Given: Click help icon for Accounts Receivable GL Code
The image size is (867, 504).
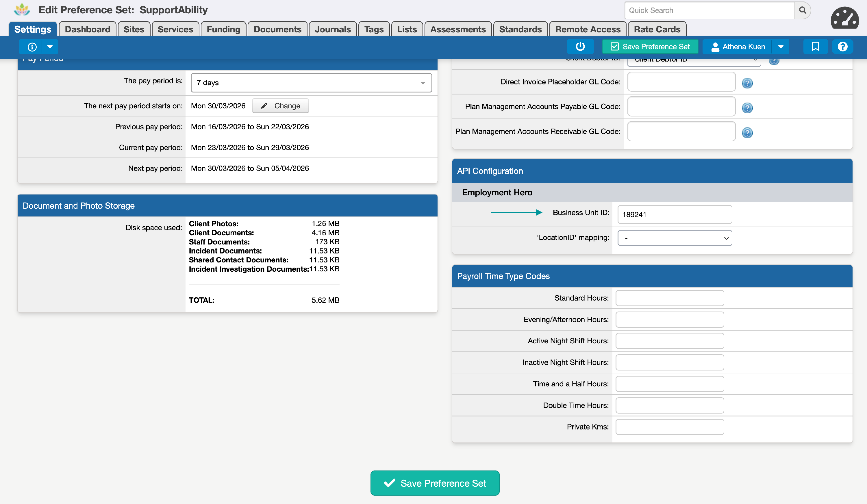Looking at the screenshot, I should [x=747, y=132].
